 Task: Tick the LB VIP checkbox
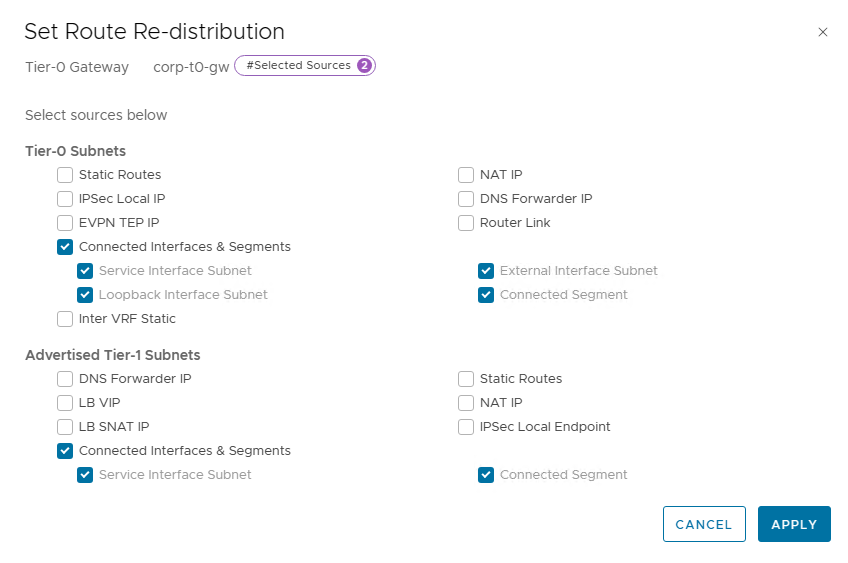(65, 402)
